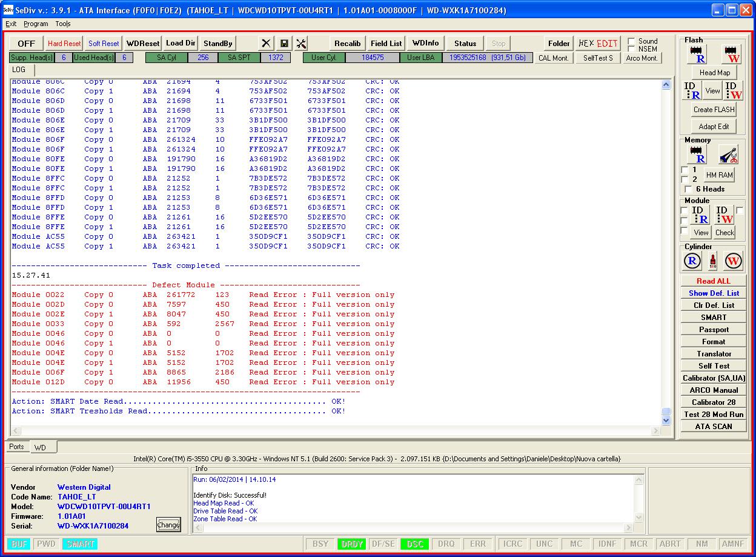Click Read ALL button
Image resolution: width=756 pixels, height=557 pixels.
point(714,281)
